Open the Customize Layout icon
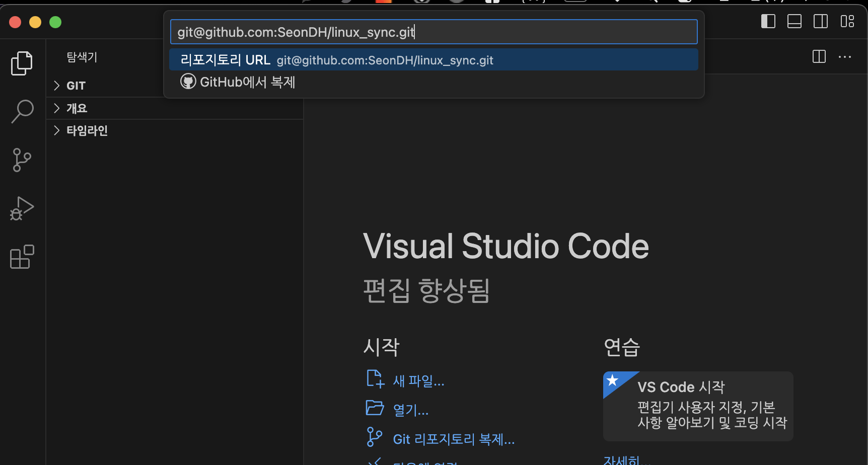 [x=847, y=21]
